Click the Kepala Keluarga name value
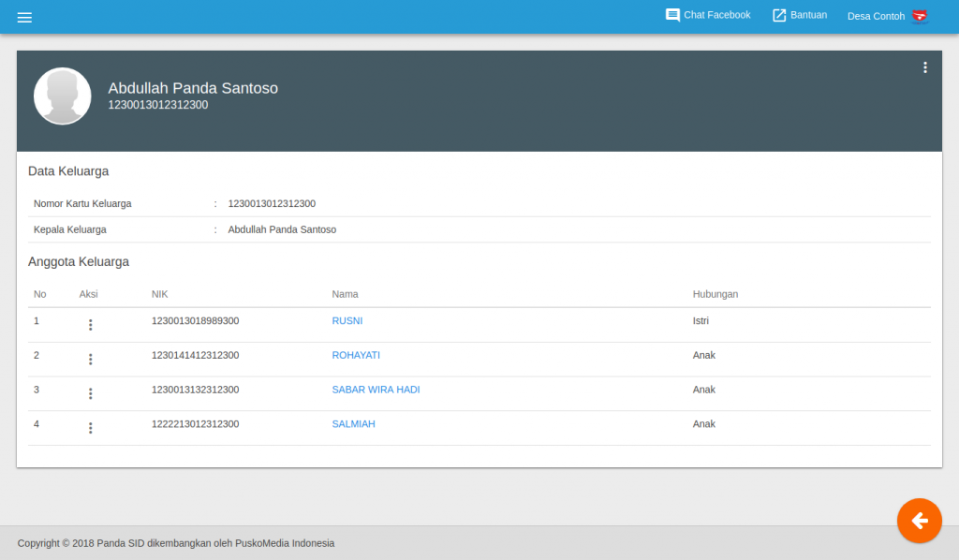Screen dimensions: 959x560 [282, 229]
